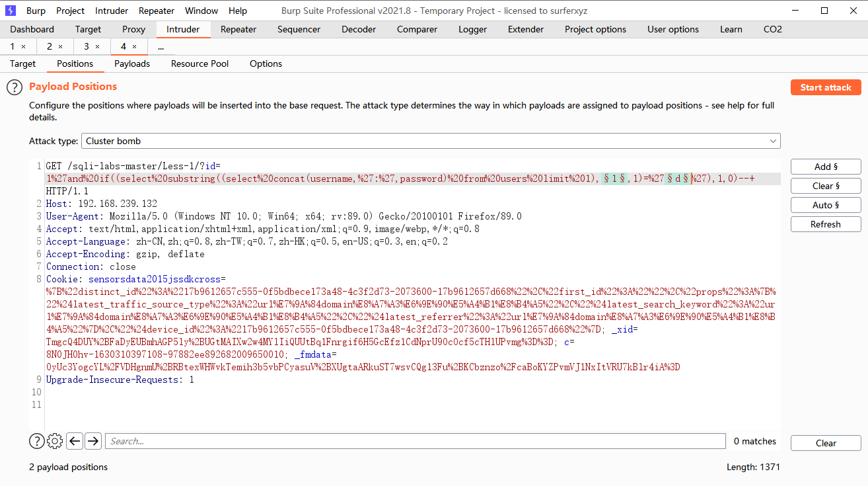Close Intruder tab 2
This screenshot has height=486, width=868.
[61, 47]
